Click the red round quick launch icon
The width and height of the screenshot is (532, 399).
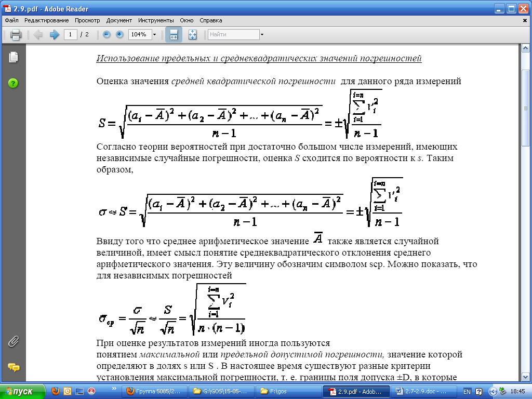pyautogui.click(x=91, y=391)
